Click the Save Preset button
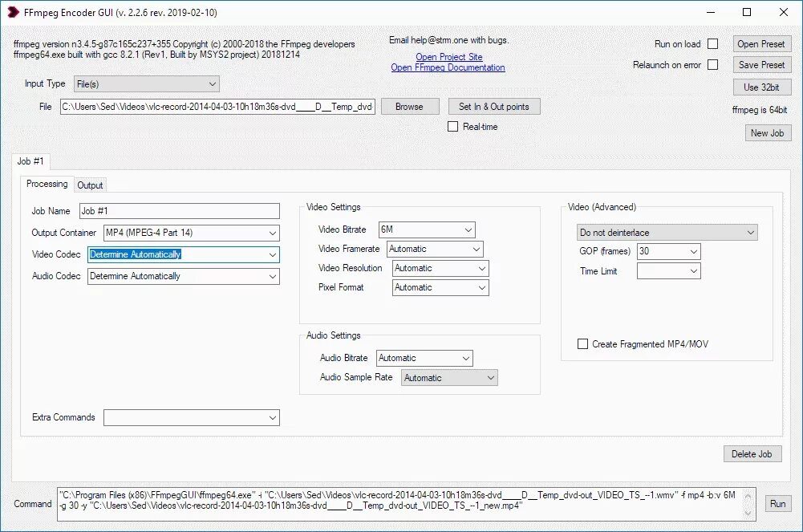 (x=761, y=65)
